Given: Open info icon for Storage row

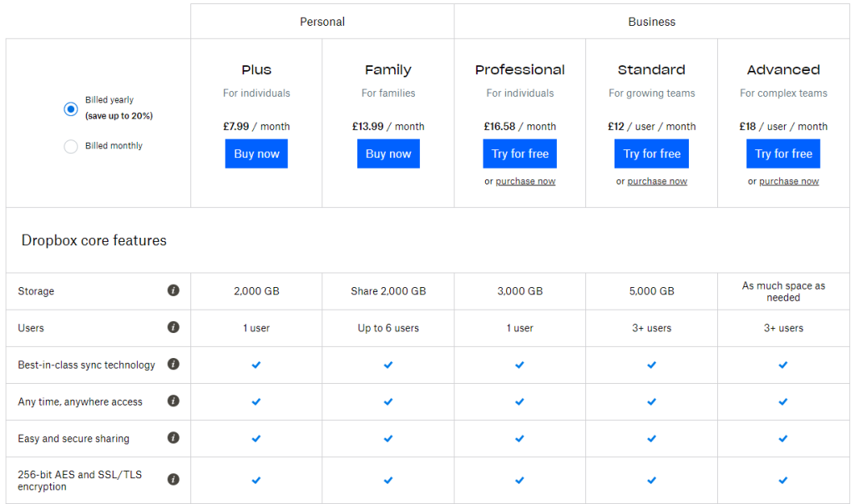Looking at the screenshot, I should coord(174,290).
